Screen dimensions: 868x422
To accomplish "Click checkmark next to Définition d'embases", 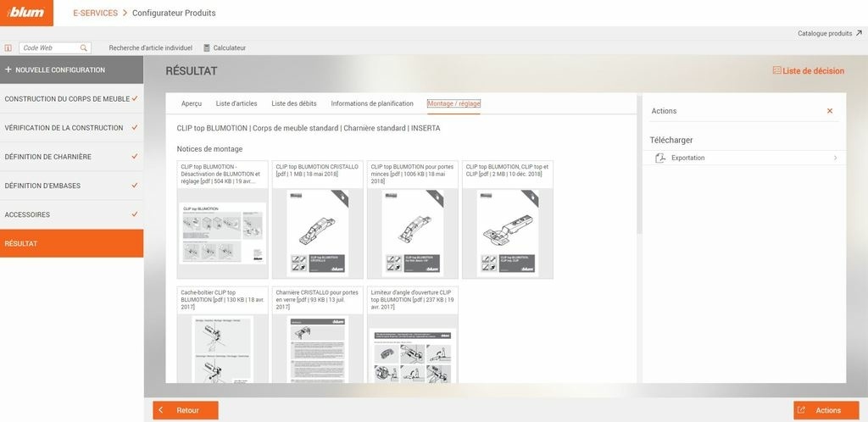I will [135, 186].
